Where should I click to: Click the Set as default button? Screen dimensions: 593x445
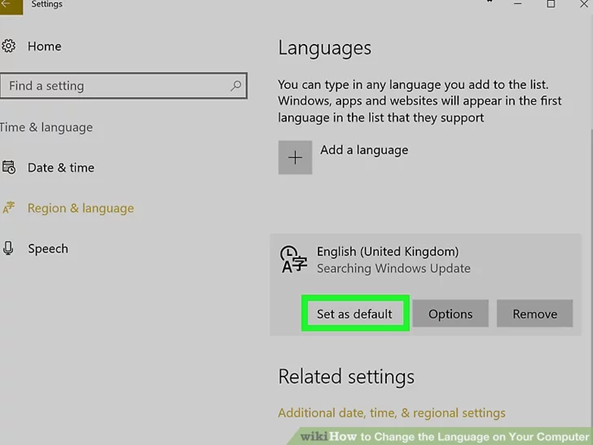[355, 314]
